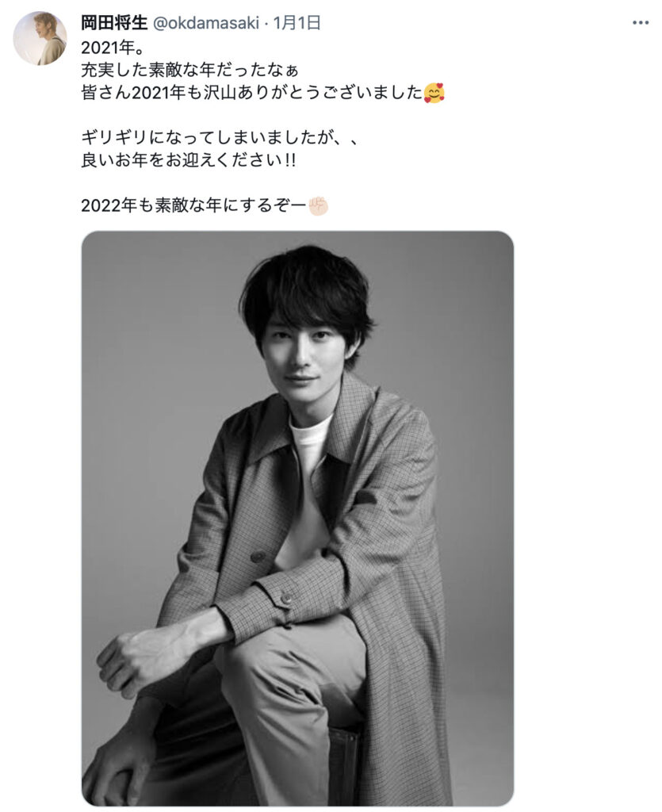Image resolution: width=662 pixels, height=812 pixels.
Task: Open the display name 岡田将生
Action: click(x=114, y=23)
